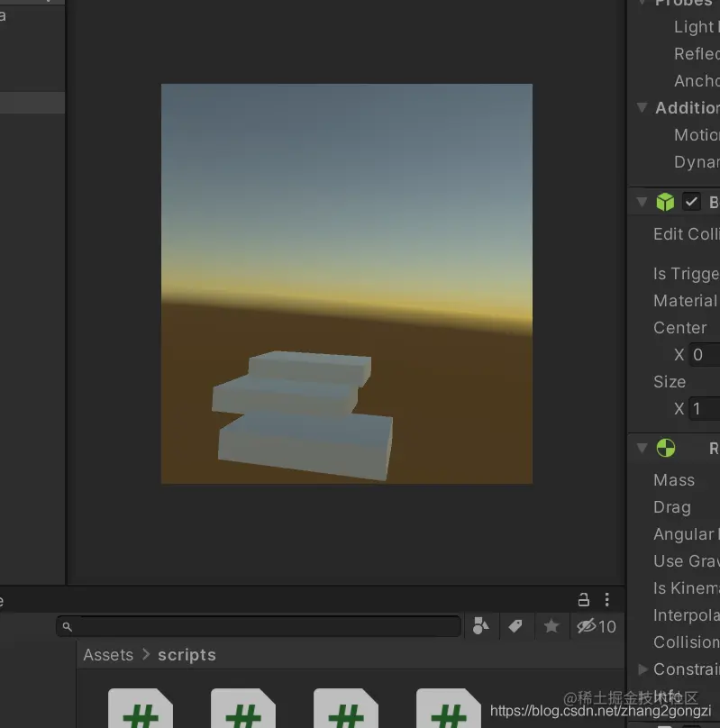Click the Is Kinematic property label
The height and width of the screenshot is (728, 720).
pos(687,587)
